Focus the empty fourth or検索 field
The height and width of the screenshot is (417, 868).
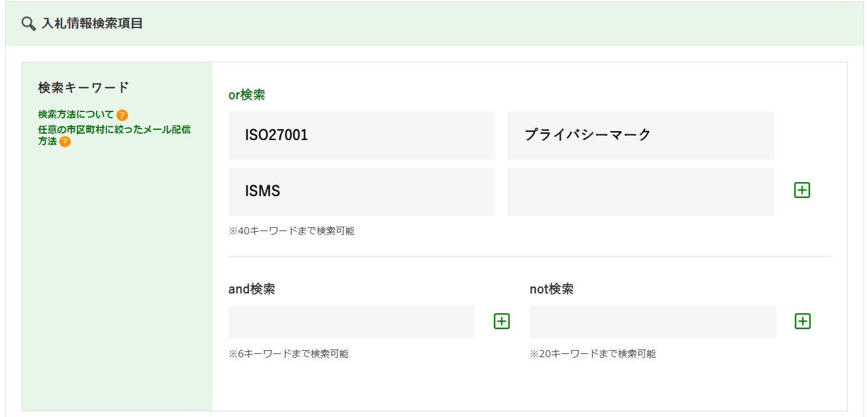pos(640,192)
